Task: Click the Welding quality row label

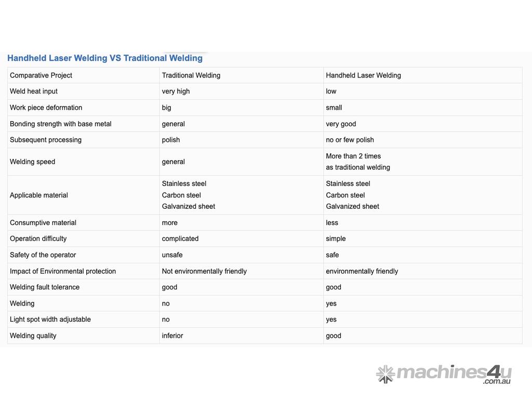Action: [x=33, y=336]
